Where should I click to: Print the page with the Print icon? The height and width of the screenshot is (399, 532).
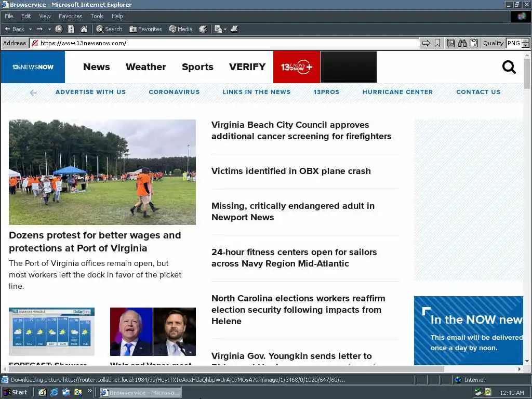tap(234, 29)
